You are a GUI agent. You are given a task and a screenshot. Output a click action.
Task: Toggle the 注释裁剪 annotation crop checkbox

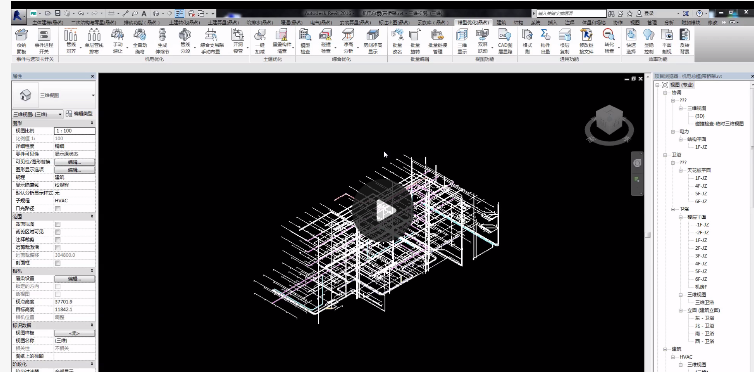(58, 239)
